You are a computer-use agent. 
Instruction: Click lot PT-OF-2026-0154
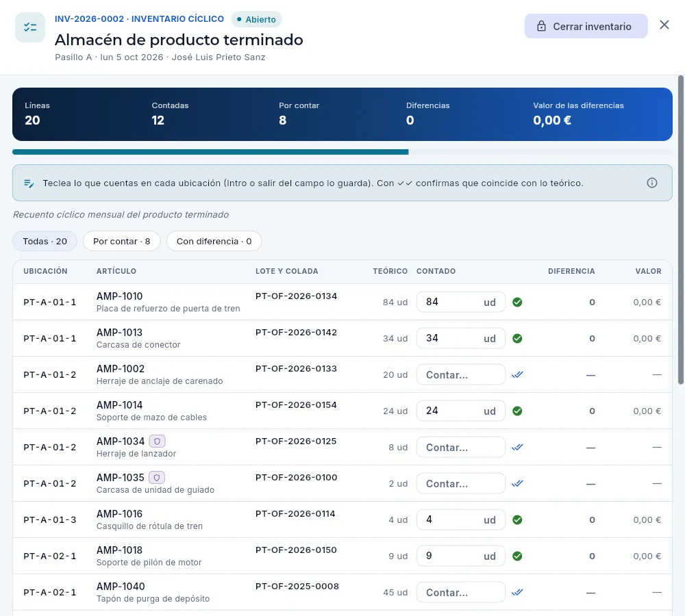296,405
